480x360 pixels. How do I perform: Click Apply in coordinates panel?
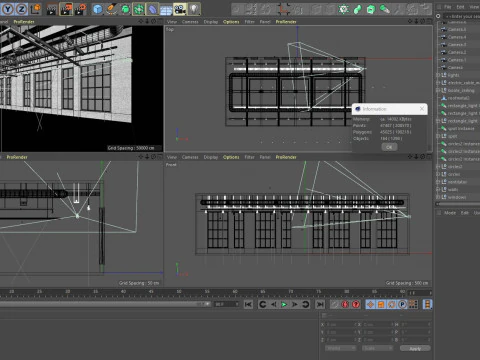415,348
